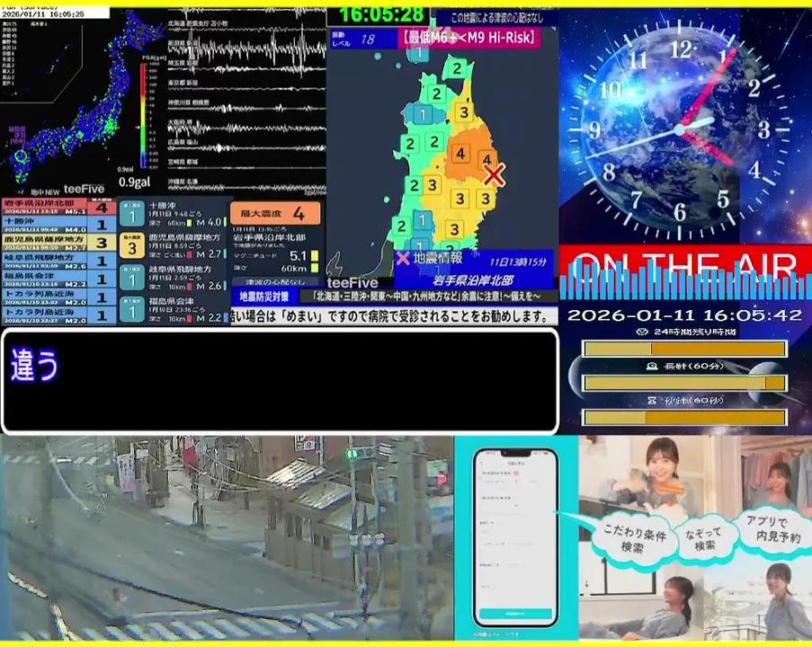The image size is (812, 647).
Task: Click the こだわり条件検索 speech bubble
Action: click(x=633, y=539)
